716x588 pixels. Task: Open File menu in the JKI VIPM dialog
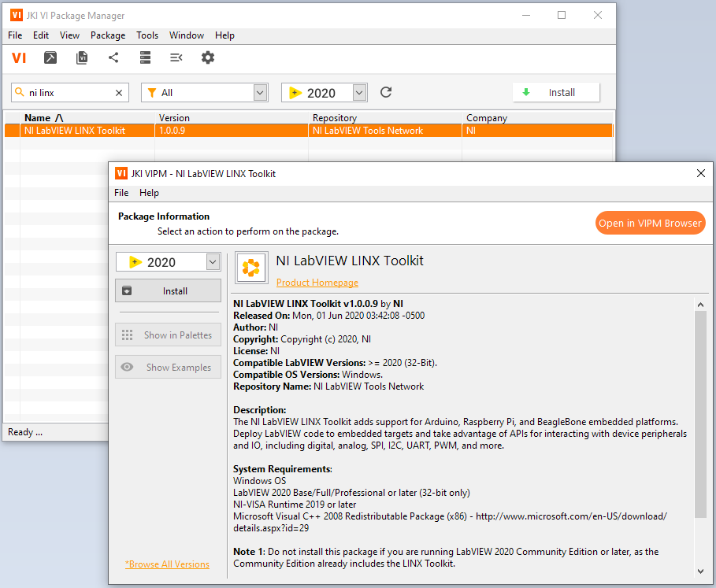click(x=121, y=193)
